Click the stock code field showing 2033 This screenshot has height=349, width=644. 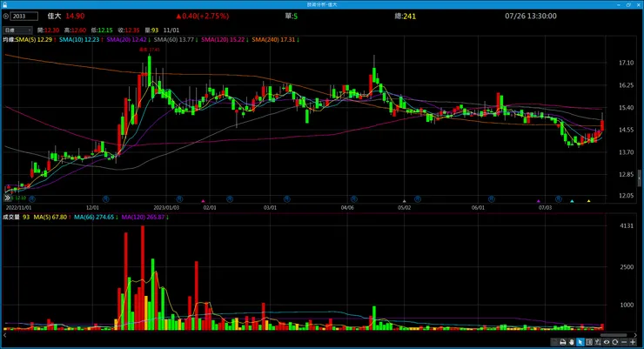click(x=24, y=17)
